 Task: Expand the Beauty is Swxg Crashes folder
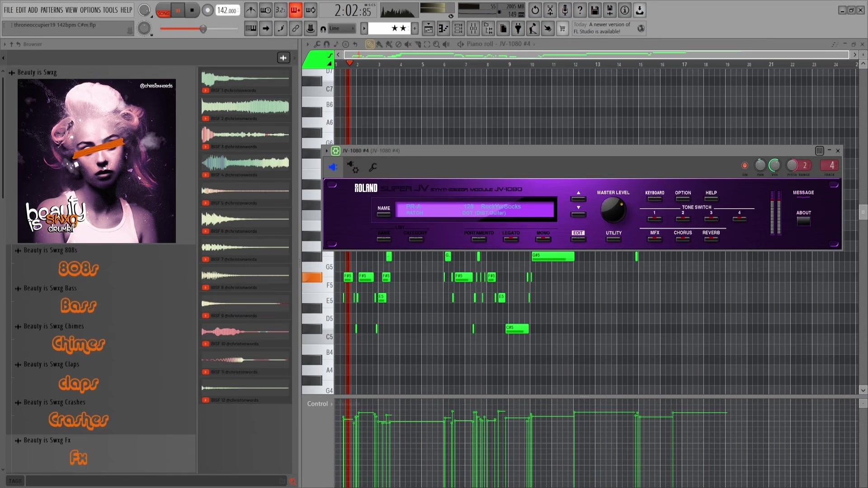tap(54, 402)
